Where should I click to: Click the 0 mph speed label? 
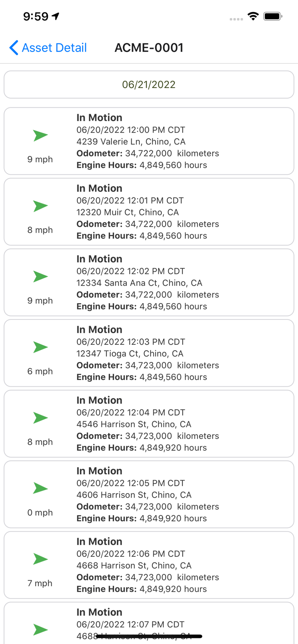click(x=40, y=513)
